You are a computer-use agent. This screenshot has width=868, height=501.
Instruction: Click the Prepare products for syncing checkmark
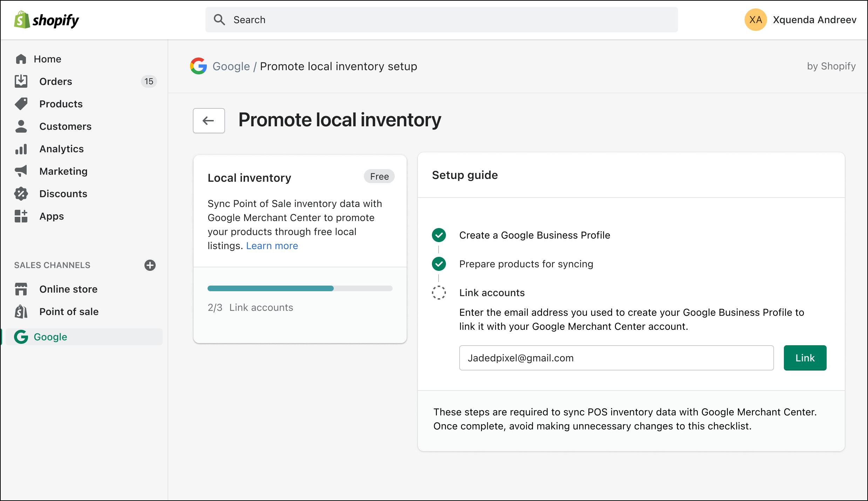click(x=439, y=264)
